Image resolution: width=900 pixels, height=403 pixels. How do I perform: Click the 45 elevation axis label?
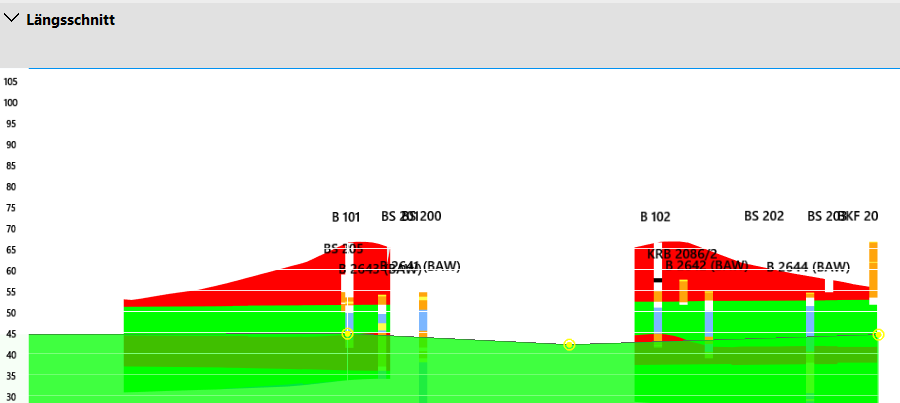tap(11, 334)
